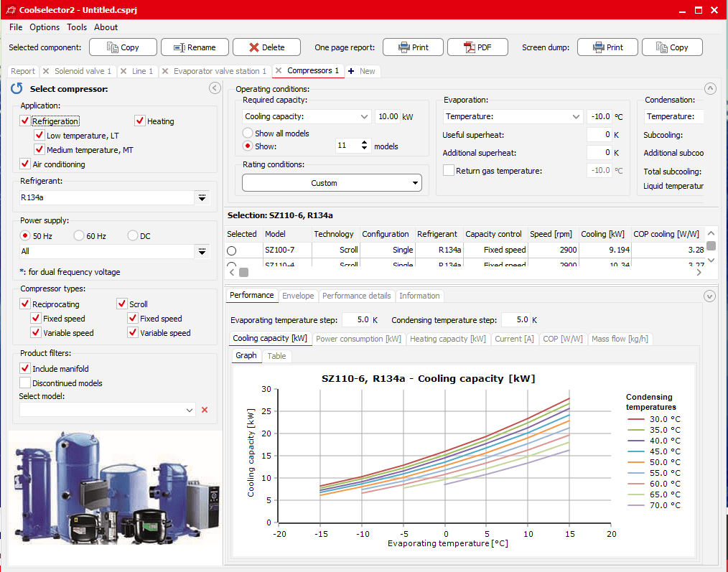The width and height of the screenshot is (728, 572).
Task: Click the refresh icon beside Select compressor
Action: pyautogui.click(x=17, y=88)
